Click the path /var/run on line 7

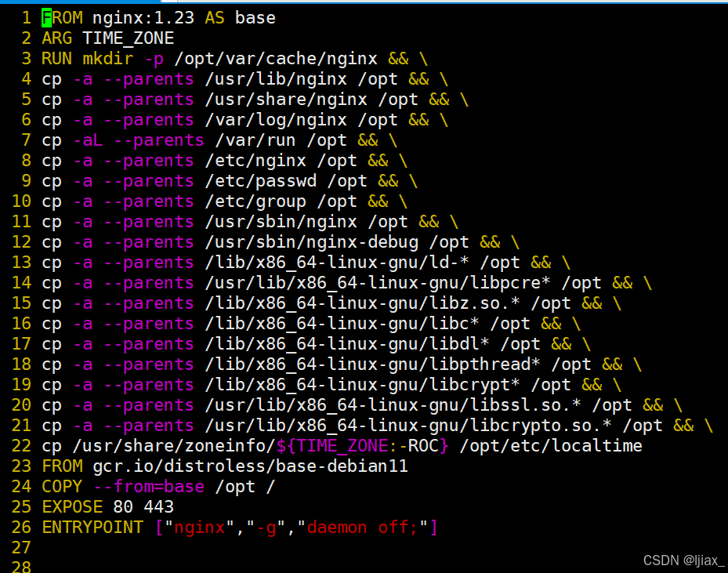(255, 140)
